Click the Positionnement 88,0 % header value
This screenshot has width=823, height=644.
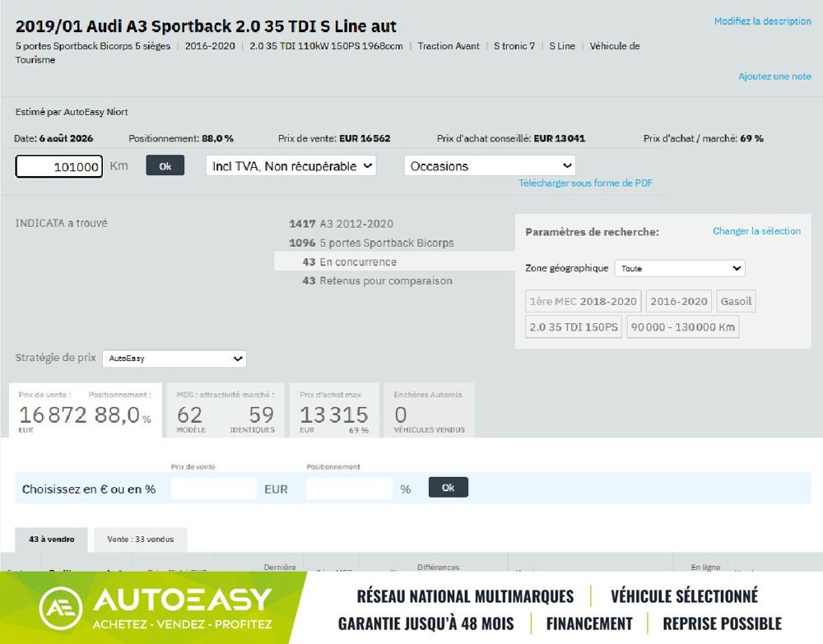pyautogui.click(x=217, y=138)
